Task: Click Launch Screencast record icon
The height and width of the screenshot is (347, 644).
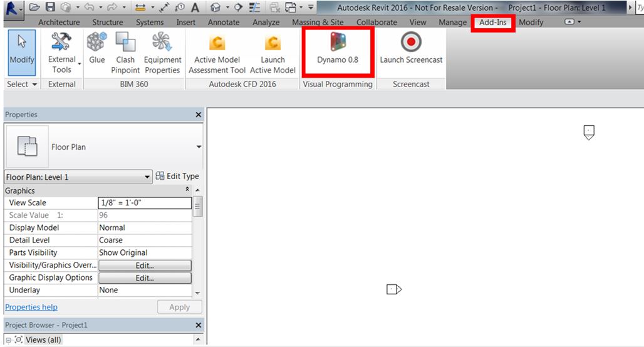Action: (411, 48)
